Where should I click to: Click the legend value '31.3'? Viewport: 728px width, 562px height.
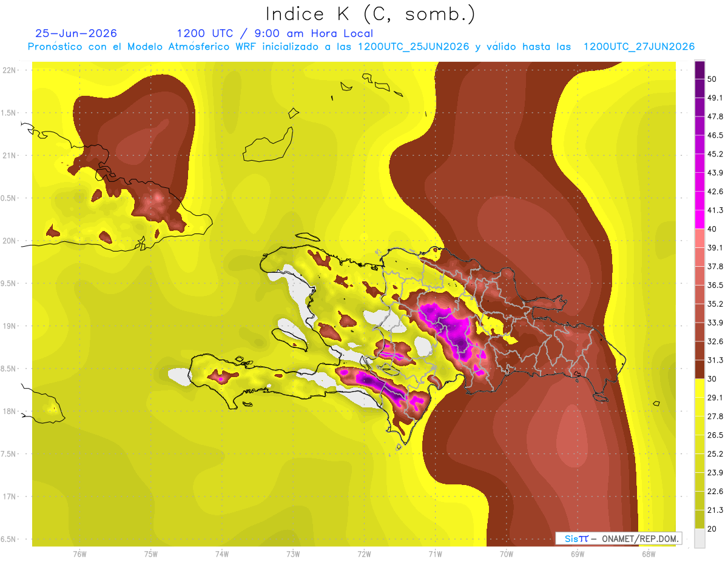pyautogui.click(x=715, y=360)
